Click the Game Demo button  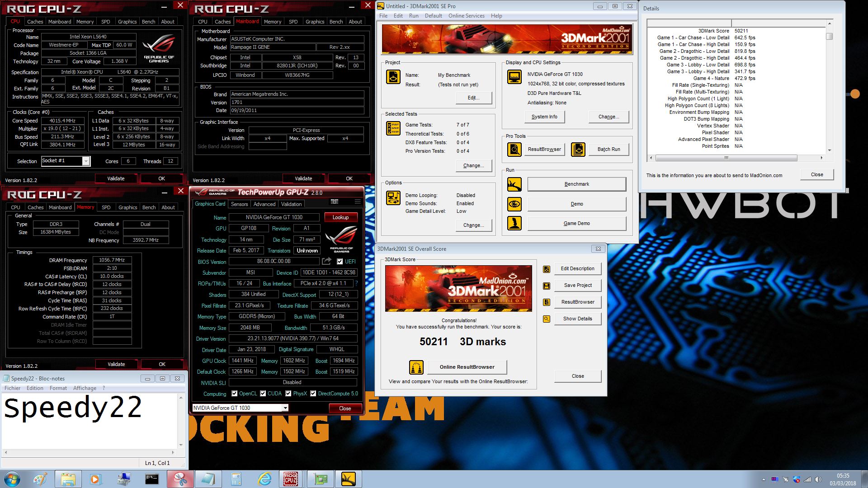pos(576,223)
